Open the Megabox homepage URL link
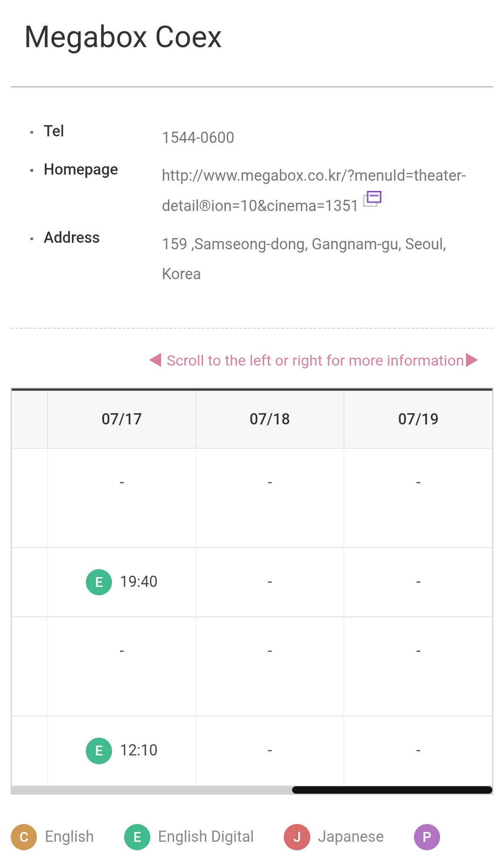The width and height of the screenshot is (504, 860). [314, 190]
